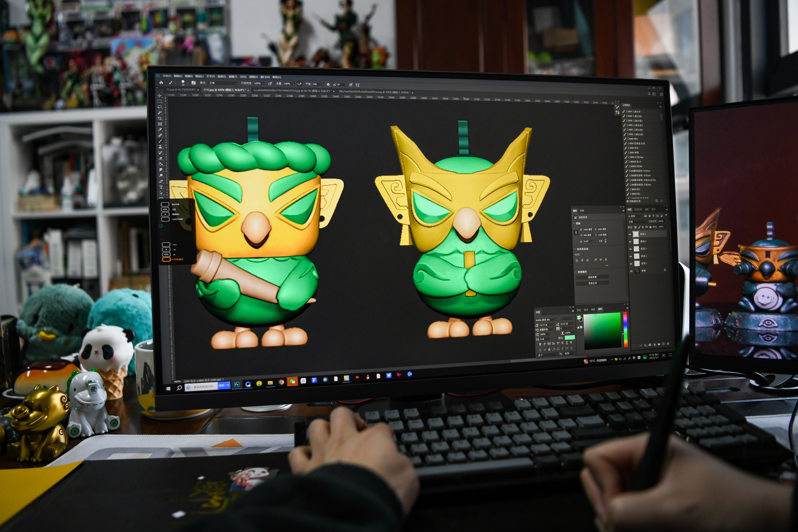The height and width of the screenshot is (532, 798).
Task: Open smoothing options gear icon
Action: (328, 84)
